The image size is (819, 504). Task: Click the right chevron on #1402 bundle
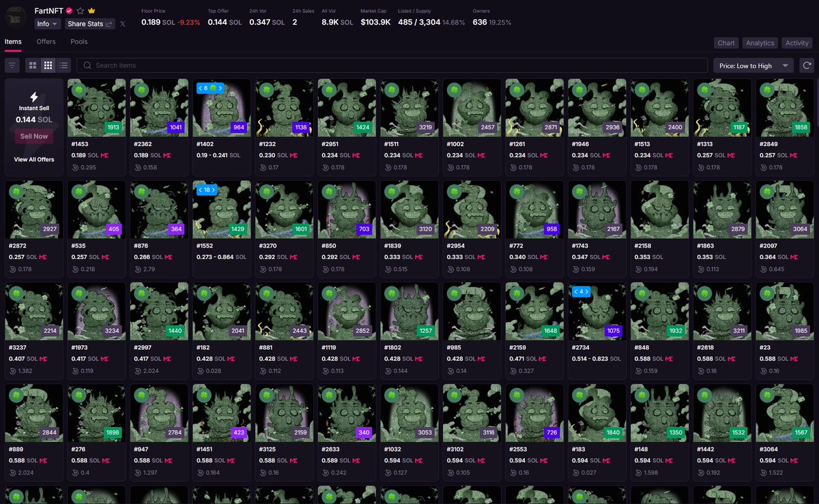221,89
